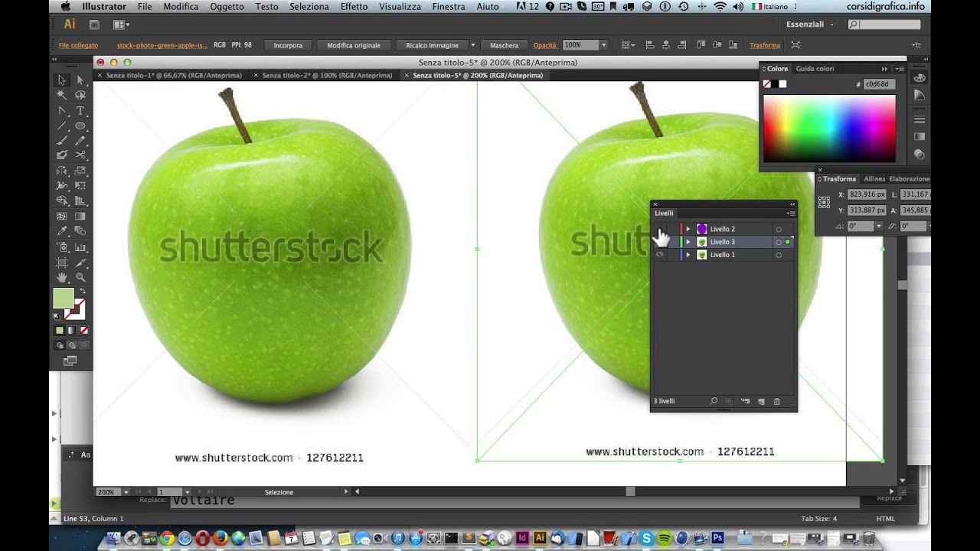Open the Opacità percentage dropdown
The height and width of the screenshot is (551, 980).
(x=604, y=45)
